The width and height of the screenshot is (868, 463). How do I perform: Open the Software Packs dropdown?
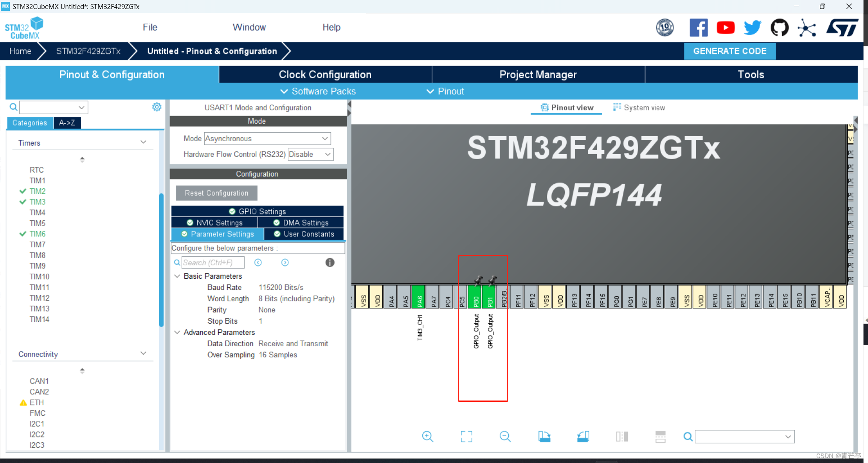click(318, 91)
